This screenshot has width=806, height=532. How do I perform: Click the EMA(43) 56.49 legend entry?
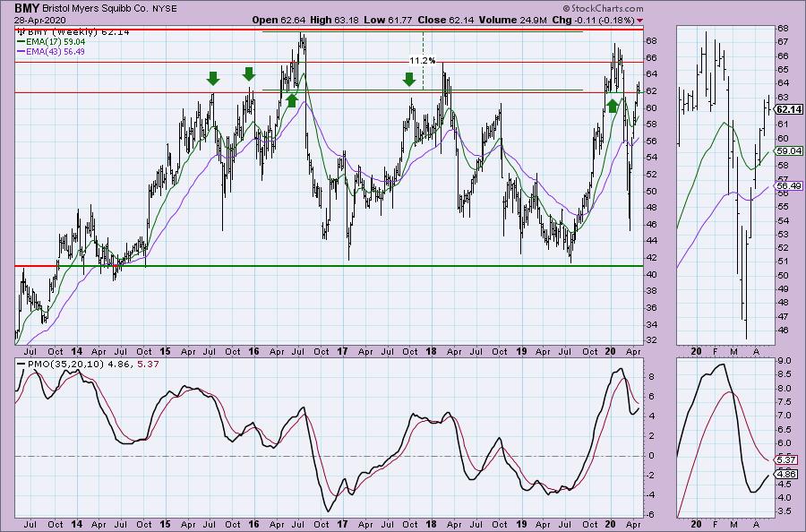[x=51, y=51]
